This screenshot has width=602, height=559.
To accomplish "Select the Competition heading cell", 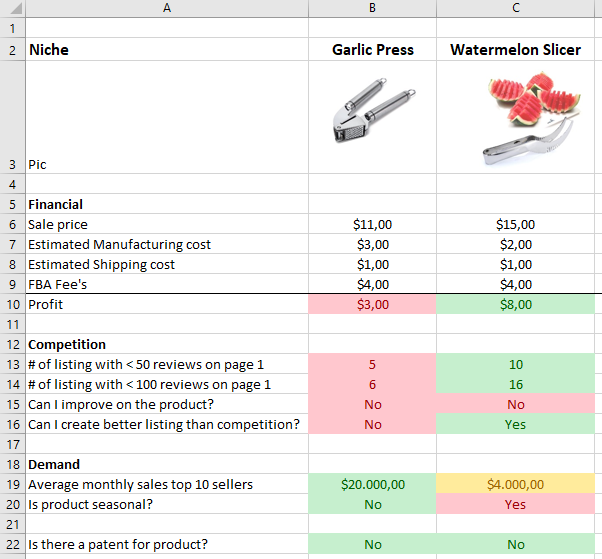I will [x=167, y=344].
